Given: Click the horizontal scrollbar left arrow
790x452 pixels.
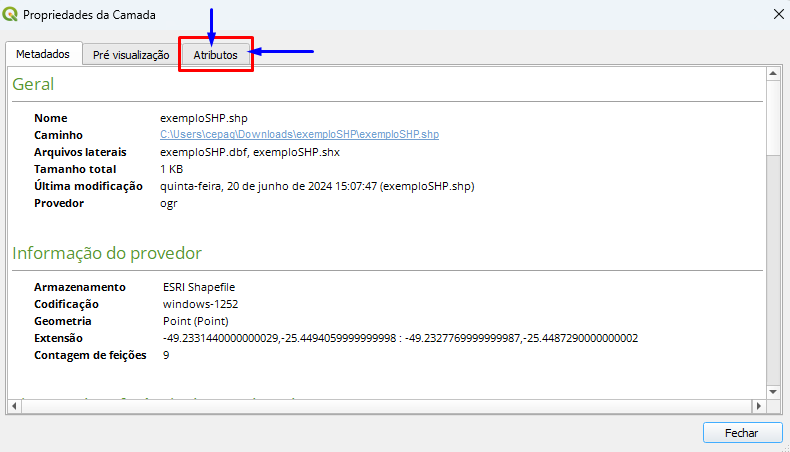Looking at the screenshot, I should pos(14,406).
